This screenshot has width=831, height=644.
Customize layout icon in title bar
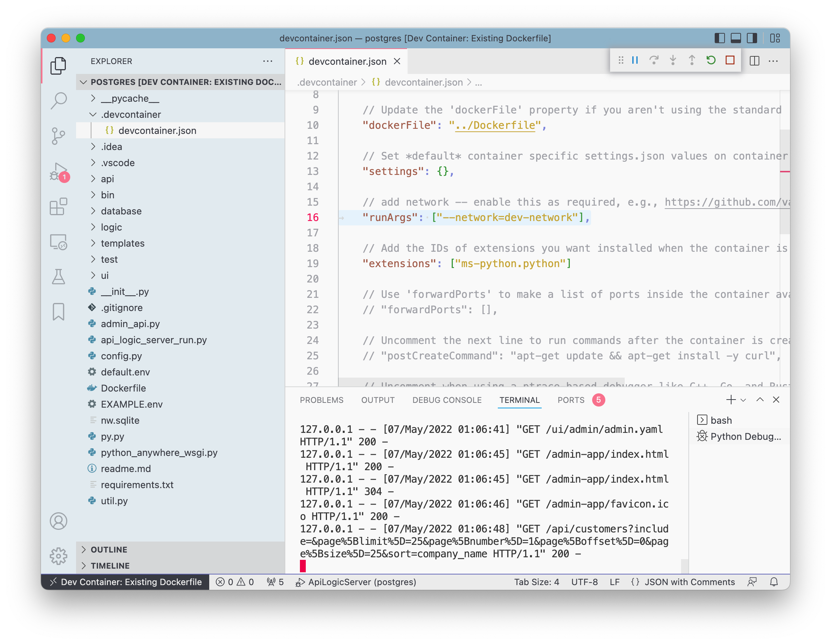click(x=775, y=38)
